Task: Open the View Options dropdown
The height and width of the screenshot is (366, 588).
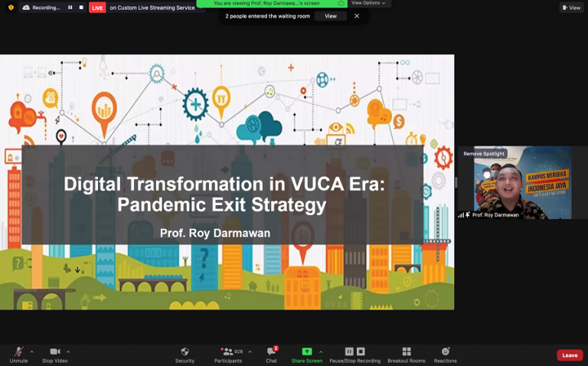Action: 368,3
